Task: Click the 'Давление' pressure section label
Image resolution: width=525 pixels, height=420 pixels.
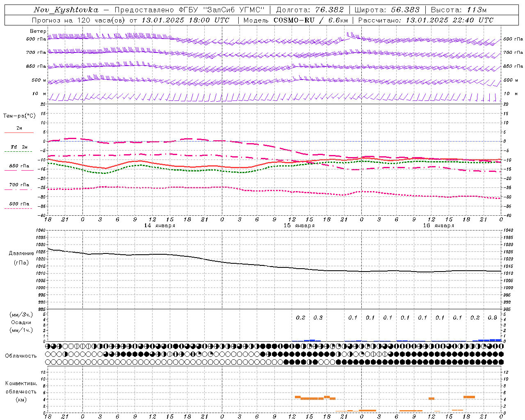Action: coord(21,253)
